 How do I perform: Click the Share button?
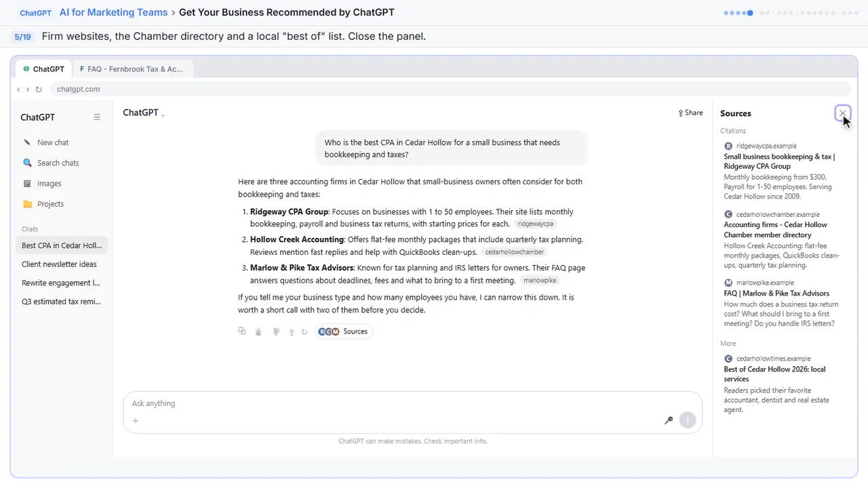(690, 113)
